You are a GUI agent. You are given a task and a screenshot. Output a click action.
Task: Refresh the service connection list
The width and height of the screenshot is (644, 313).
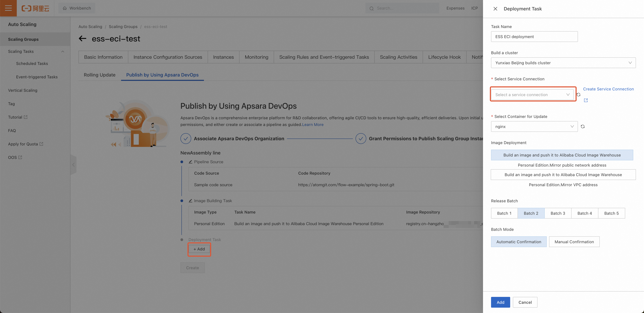pyautogui.click(x=578, y=95)
